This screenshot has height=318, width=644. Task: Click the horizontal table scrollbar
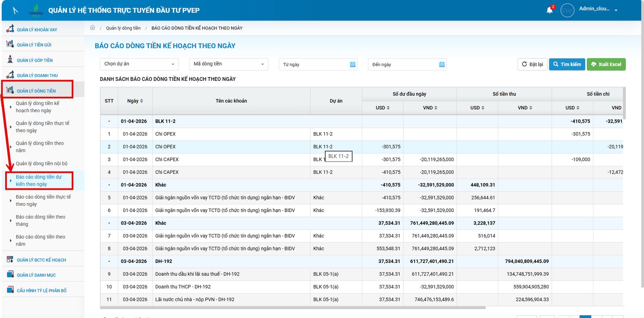293,308
